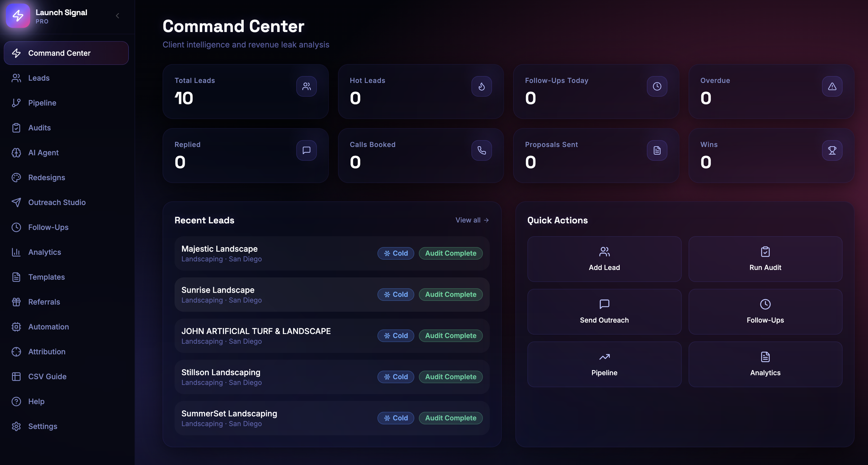
Task: Select the Automation gear icon
Action: [17, 327]
